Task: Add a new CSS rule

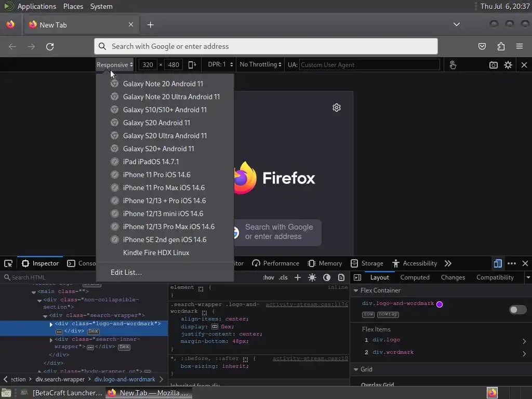Action: [x=298, y=277]
